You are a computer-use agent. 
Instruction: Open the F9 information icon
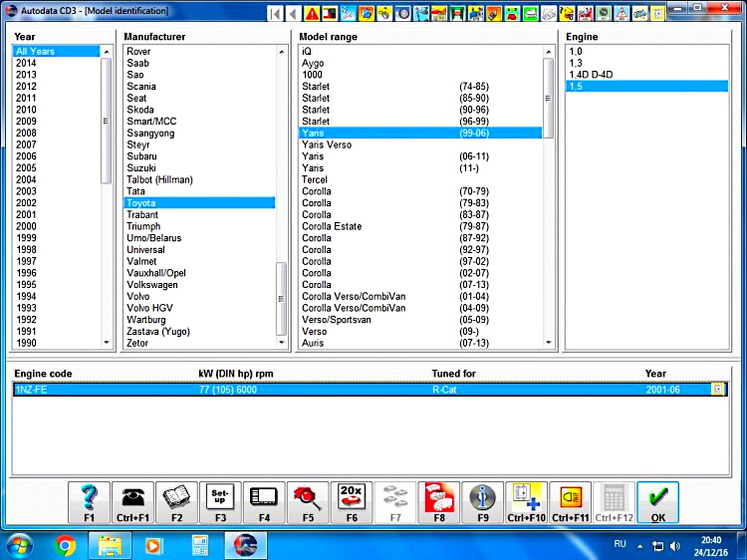coord(482,499)
